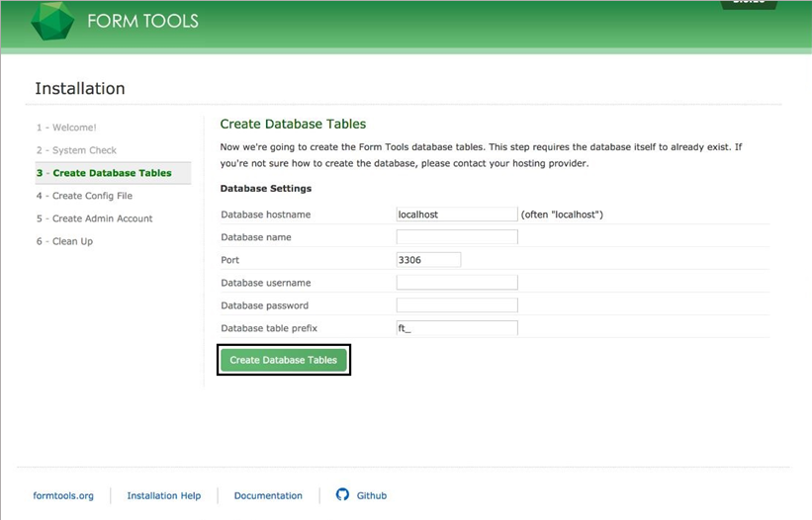Screen dimensions: 812x520
Task: Focus the Database table prefix field
Action: coord(457,328)
